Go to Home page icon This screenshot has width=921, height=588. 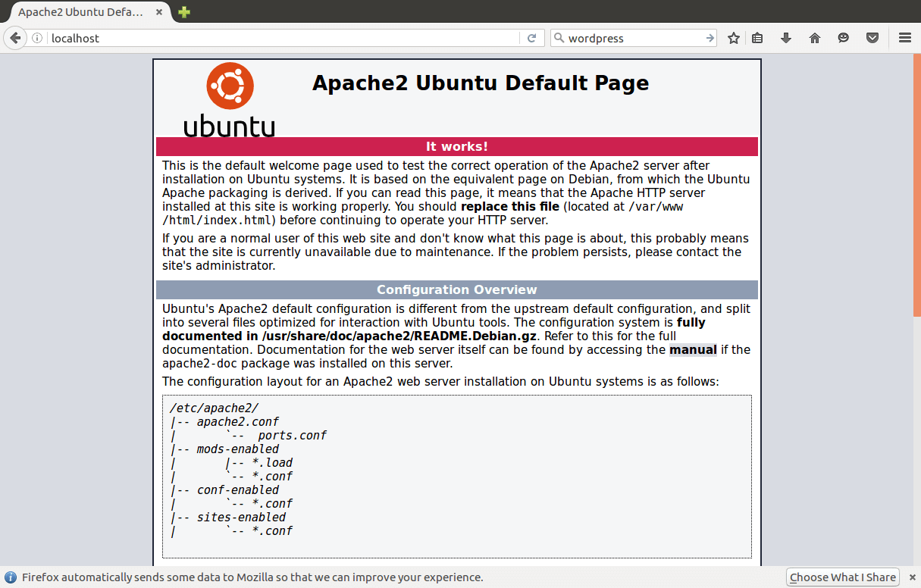(x=815, y=38)
